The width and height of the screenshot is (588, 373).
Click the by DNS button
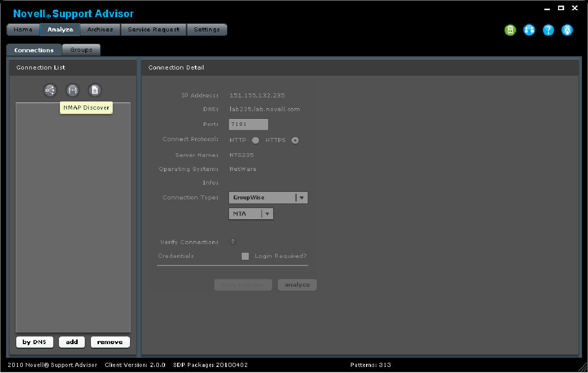tap(35, 342)
